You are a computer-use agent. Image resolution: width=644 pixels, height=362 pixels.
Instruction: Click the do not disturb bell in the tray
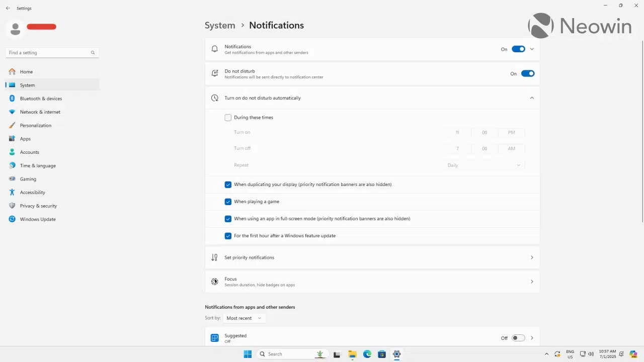click(621, 354)
